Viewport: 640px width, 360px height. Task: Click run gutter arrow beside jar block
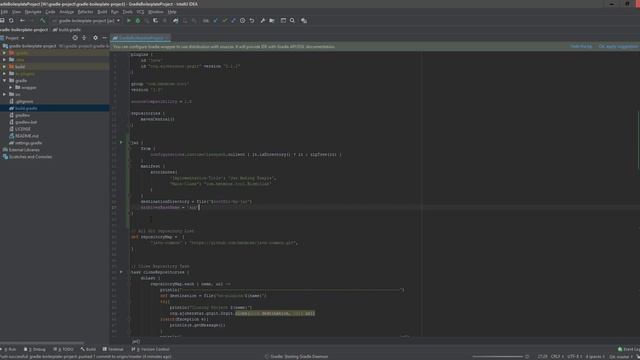tap(121, 142)
